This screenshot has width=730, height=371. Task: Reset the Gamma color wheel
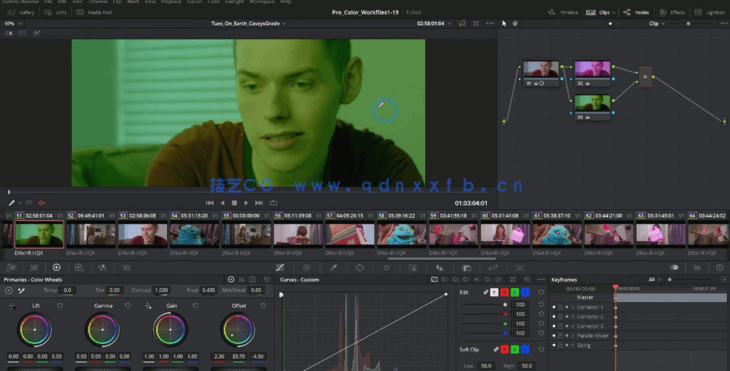128,306
